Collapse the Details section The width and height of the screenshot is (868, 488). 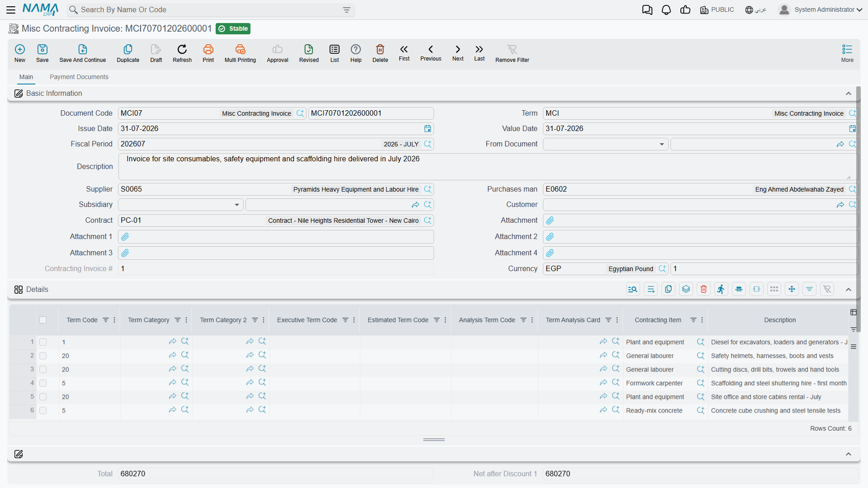pyautogui.click(x=849, y=290)
